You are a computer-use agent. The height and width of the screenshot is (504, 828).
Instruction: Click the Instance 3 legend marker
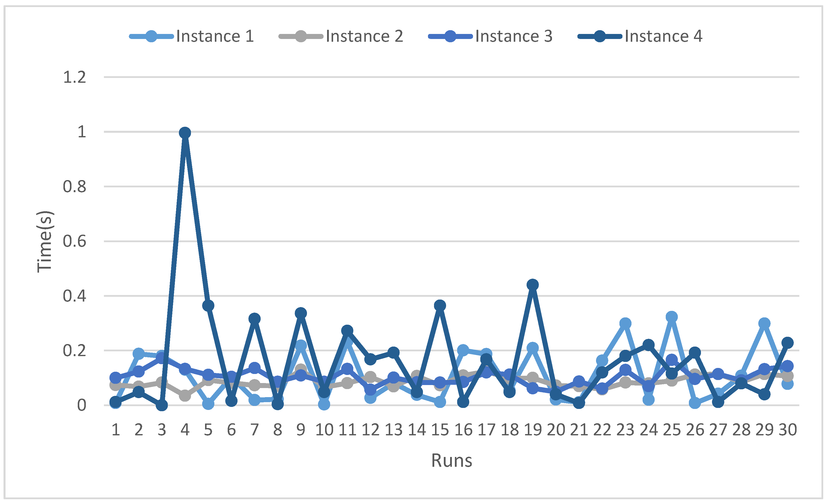click(450, 36)
